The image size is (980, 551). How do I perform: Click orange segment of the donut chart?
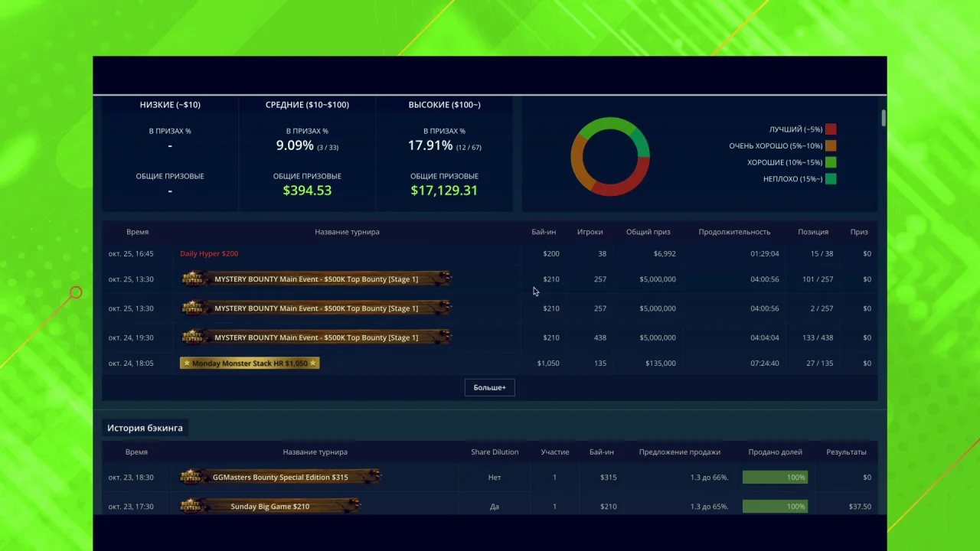point(580,164)
